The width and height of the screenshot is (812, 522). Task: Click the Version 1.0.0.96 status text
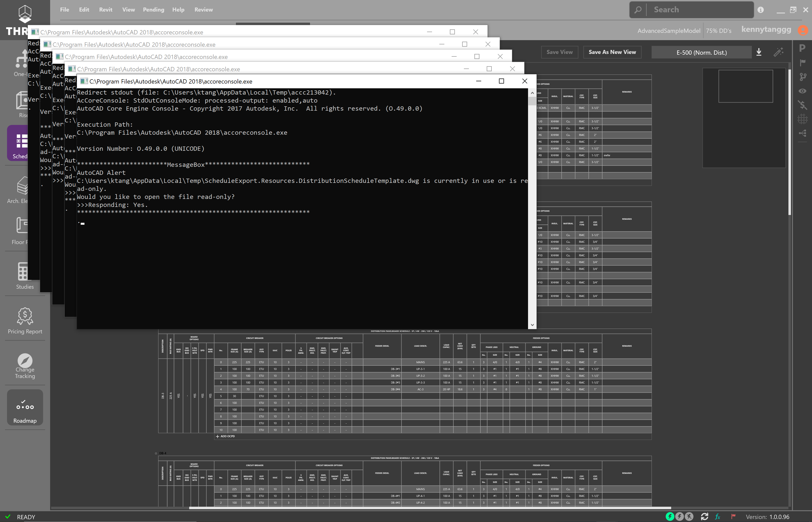(767, 516)
